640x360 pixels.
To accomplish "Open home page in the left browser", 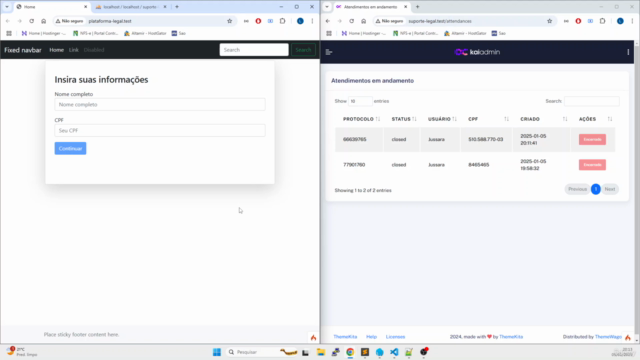I will pyautogui.click(x=44, y=21).
